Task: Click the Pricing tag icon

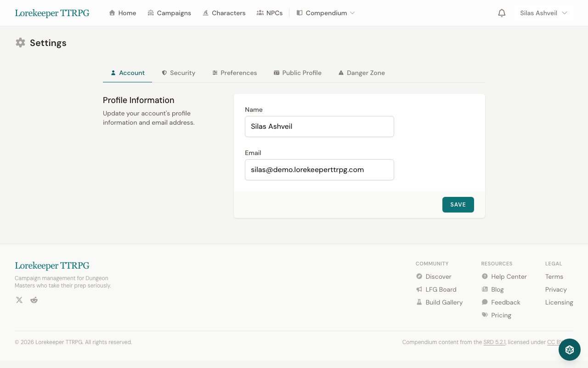Action: pyautogui.click(x=484, y=315)
